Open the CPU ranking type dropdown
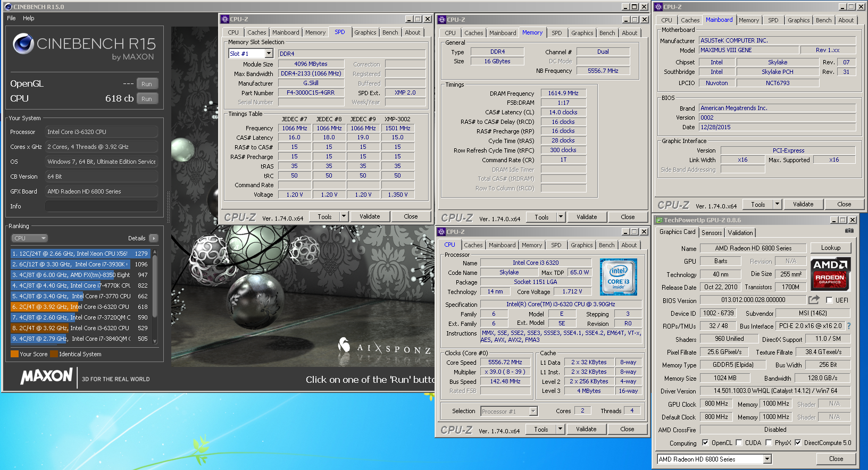The height and width of the screenshot is (470, 868). 30,238
